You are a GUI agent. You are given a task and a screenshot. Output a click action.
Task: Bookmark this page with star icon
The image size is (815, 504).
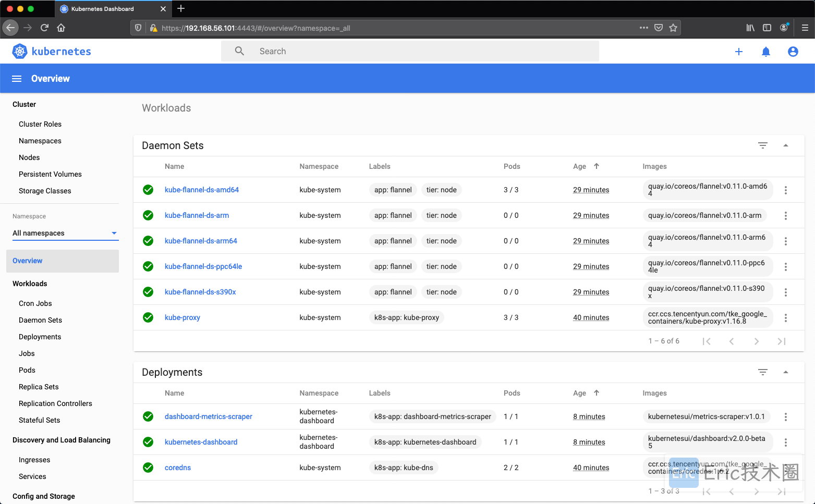pos(673,28)
